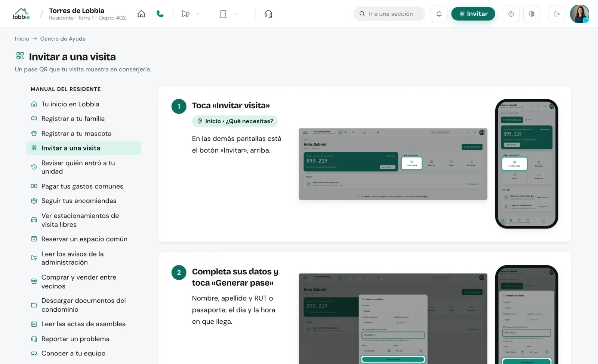Viewport: 598px width, 364px height.
Task: Click the Lobbia logo
Action: click(21, 14)
